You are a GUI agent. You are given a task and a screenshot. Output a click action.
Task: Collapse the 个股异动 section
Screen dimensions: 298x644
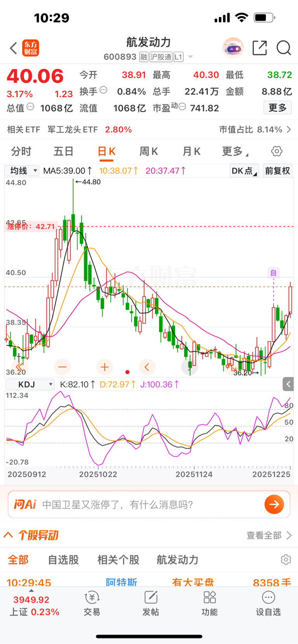[x=8, y=535]
